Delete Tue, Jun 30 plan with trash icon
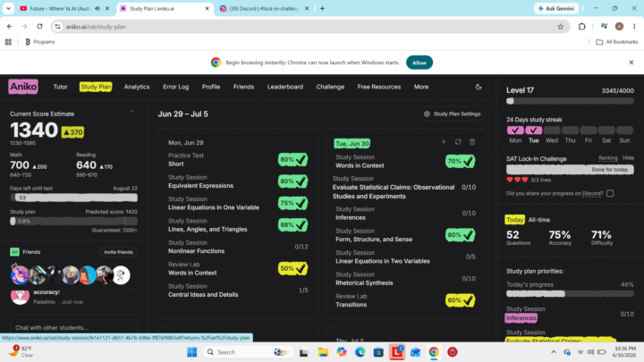This screenshot has width=644, height=362. (472, 142)
